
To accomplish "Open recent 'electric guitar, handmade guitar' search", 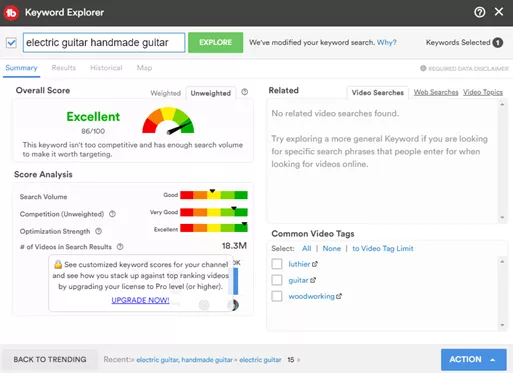I will [184, 360].
